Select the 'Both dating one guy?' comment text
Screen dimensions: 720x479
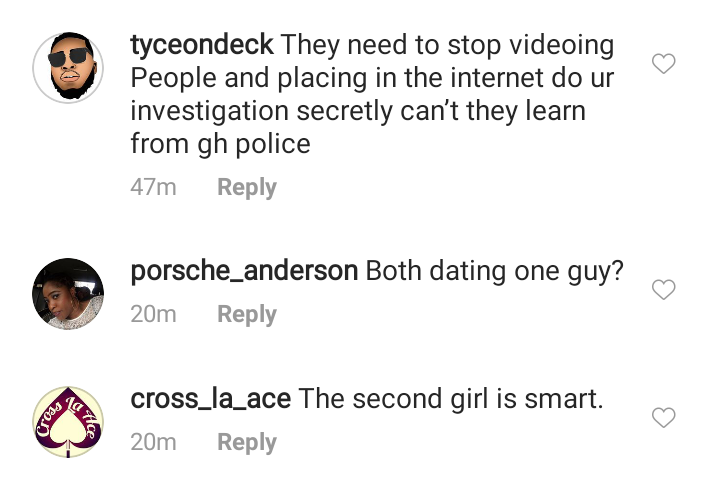495,271
